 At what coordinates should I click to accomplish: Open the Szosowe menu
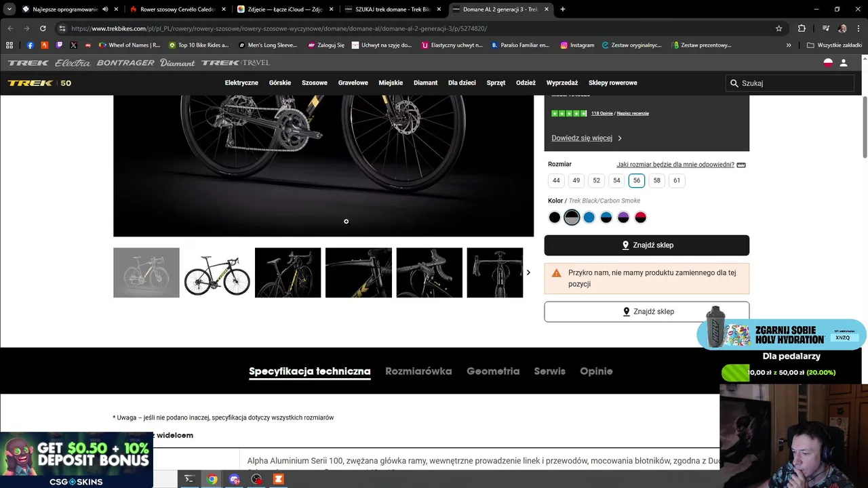point(315,83)
